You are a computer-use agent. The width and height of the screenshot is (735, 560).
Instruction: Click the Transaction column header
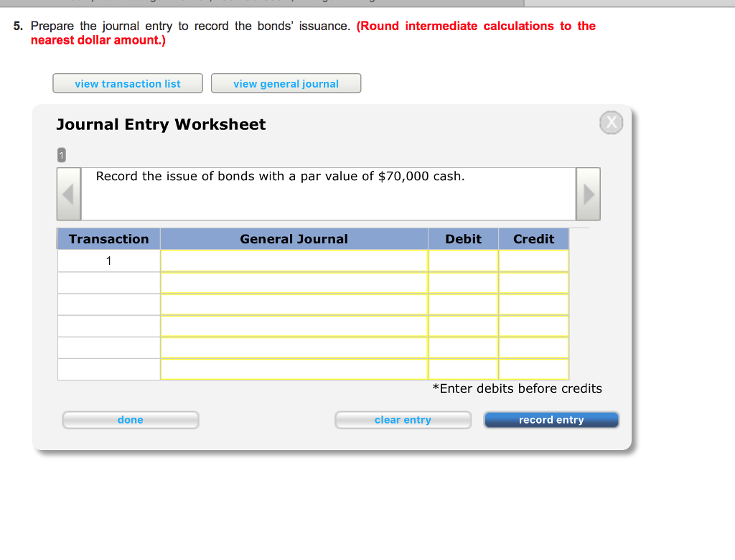click(109, 239)
